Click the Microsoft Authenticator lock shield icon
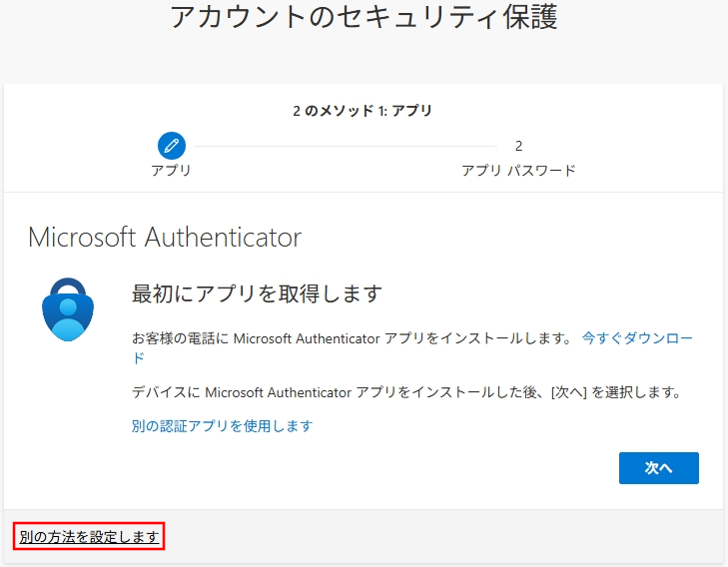728x567 pixels. click(68, 309)
